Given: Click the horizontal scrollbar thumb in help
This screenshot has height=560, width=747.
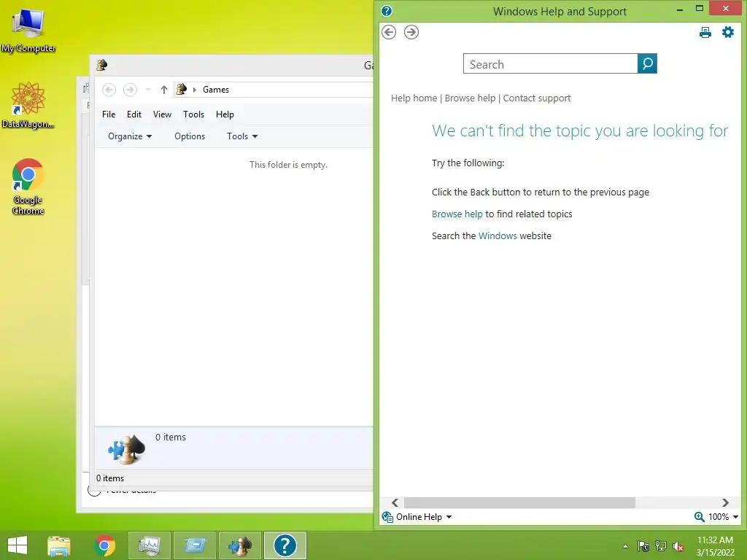Looking at the screenshot, I should pyautogui.click(x=519, y=503).
